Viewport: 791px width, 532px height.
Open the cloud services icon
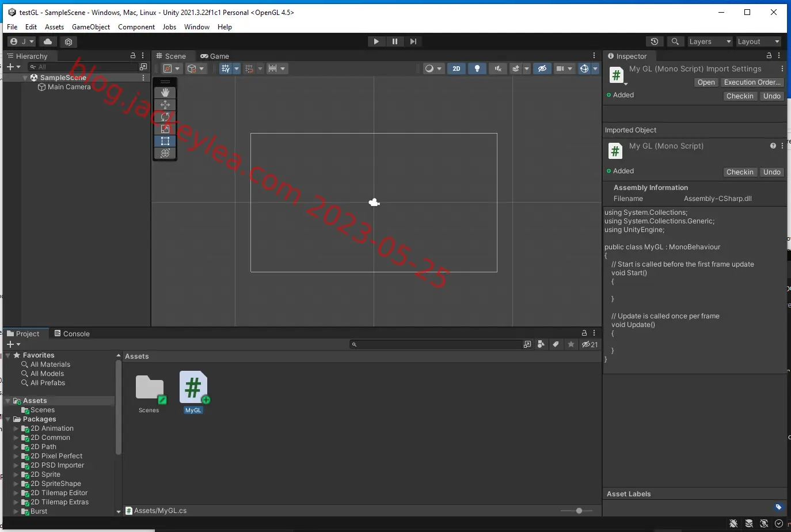(48, 41)
